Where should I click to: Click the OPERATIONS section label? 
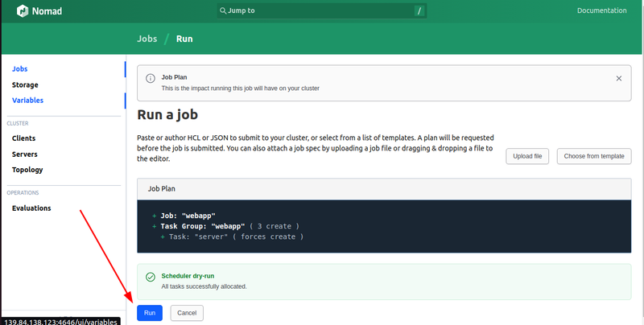[x=23, y=193]
